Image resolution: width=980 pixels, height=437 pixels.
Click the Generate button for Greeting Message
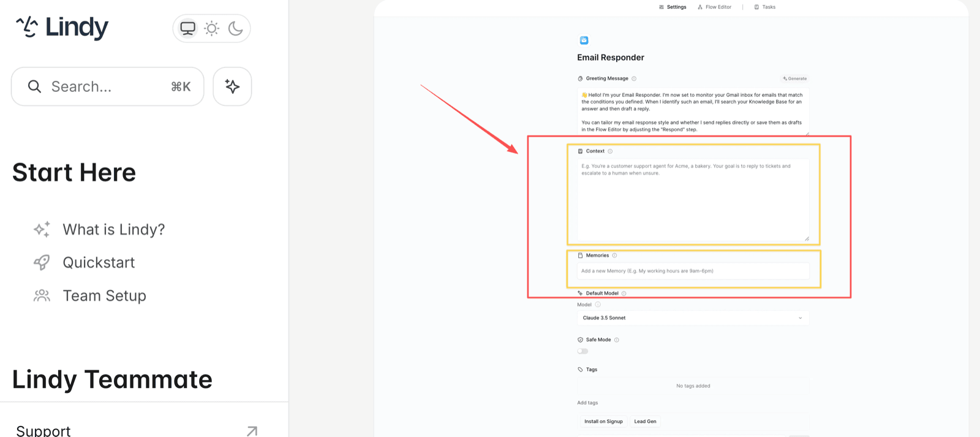tap(794, 78)
